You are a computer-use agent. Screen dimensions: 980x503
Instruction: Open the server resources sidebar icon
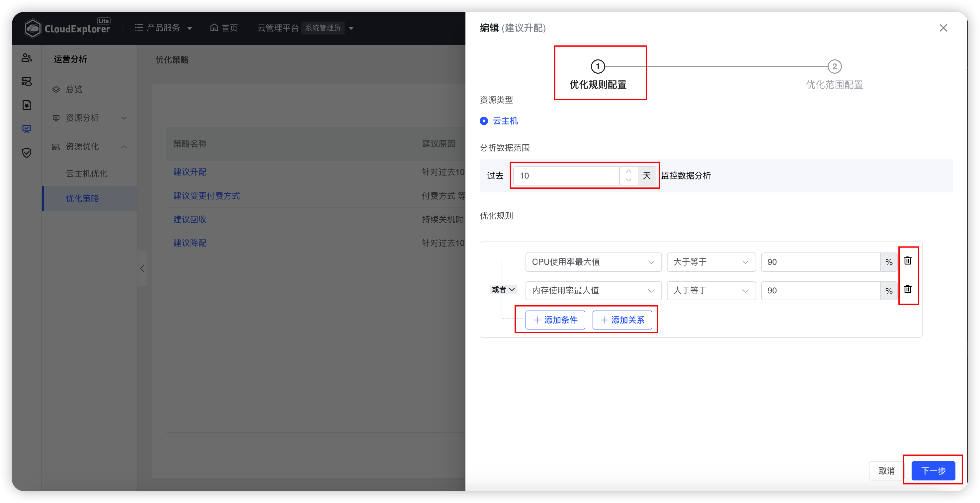coord(27,81)
